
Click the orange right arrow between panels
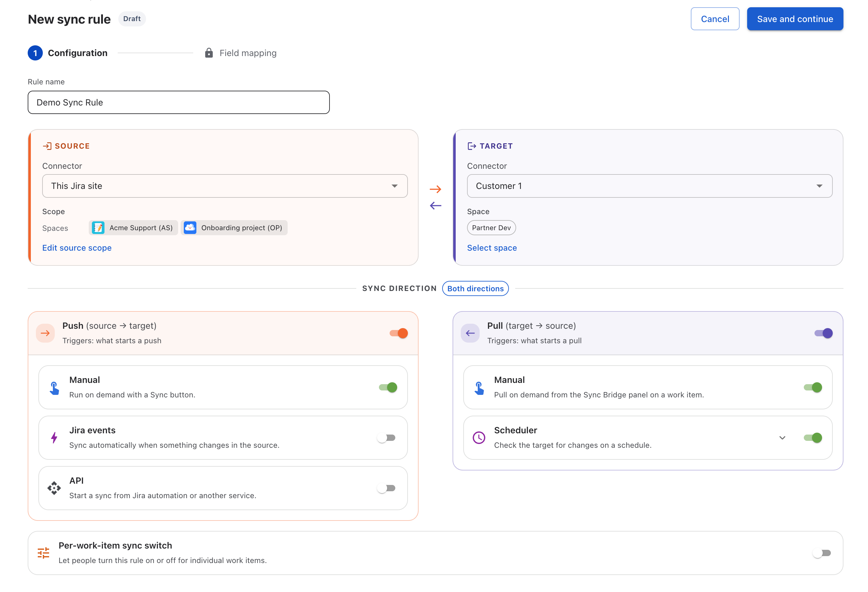436,189
